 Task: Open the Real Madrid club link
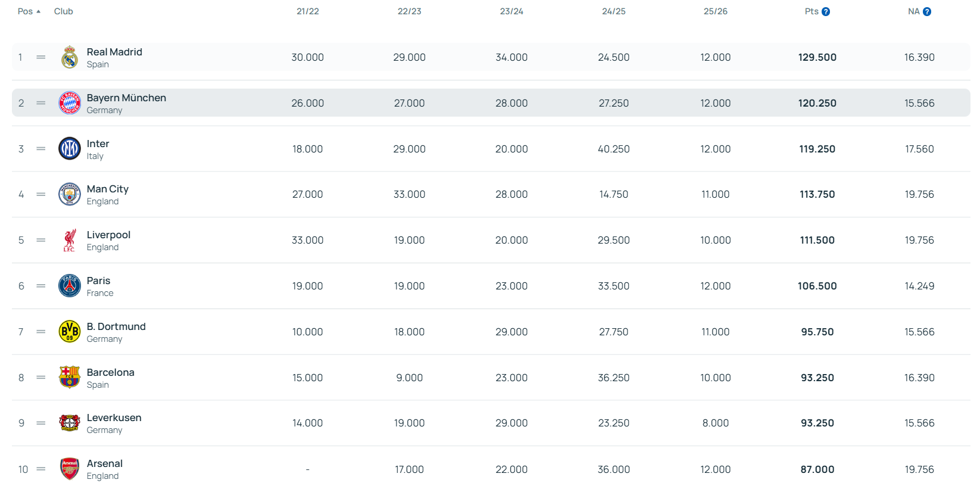point(114,52)
